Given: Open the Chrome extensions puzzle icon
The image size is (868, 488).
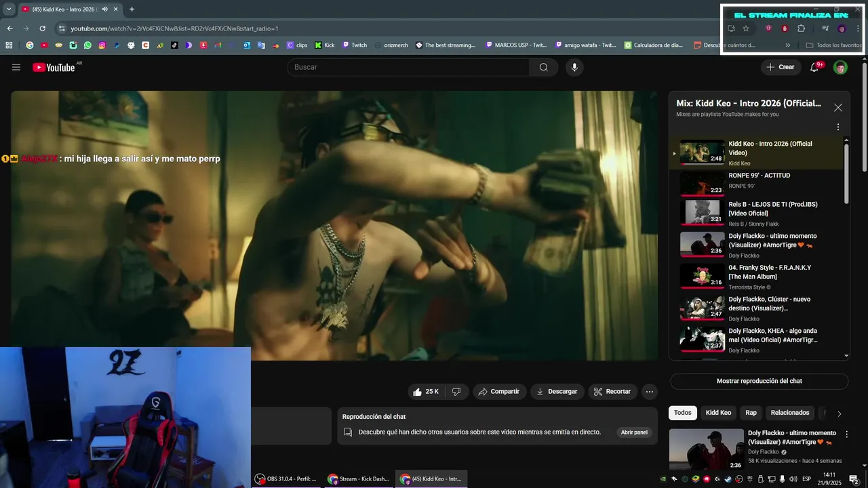Looking at the screenshot, I should pos(801,28).
